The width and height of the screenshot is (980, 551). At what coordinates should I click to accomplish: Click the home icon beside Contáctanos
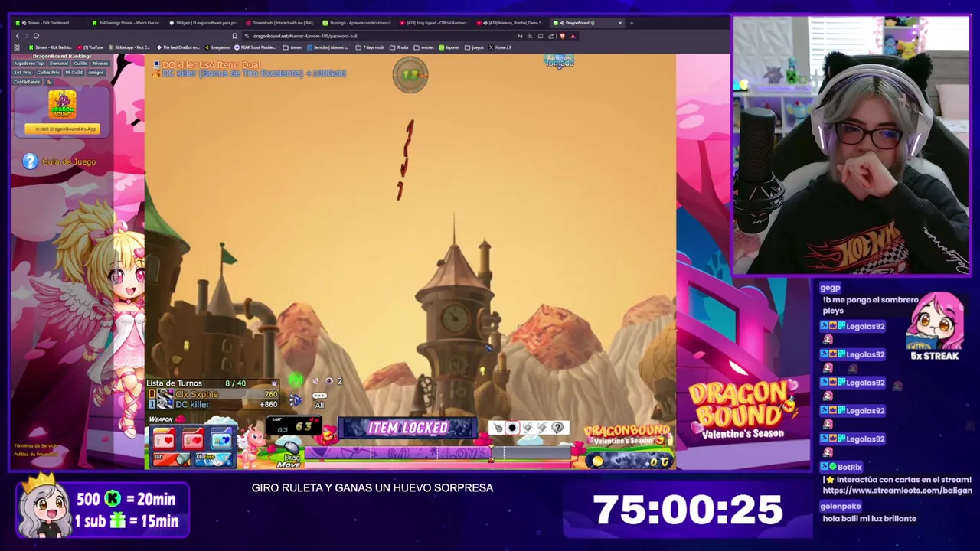tap(49, 82)
